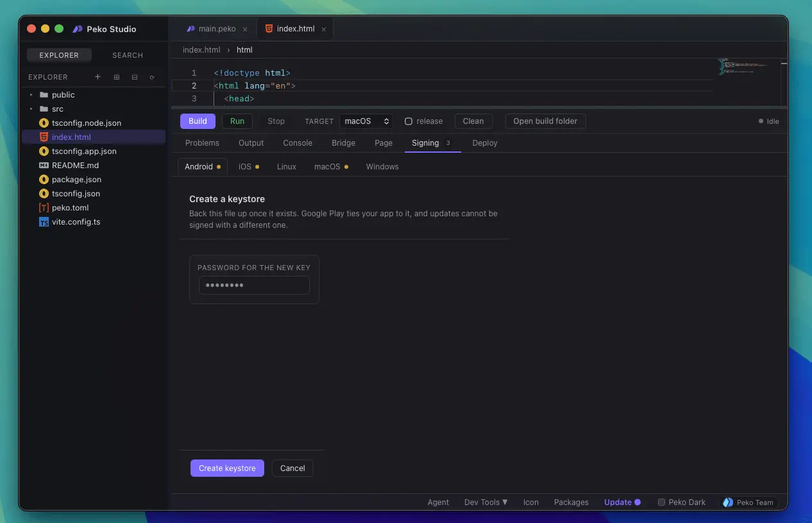This screenshot has width=812, height=523.
Task: Select the Android signing platform tab
Action: click(202, 167)
